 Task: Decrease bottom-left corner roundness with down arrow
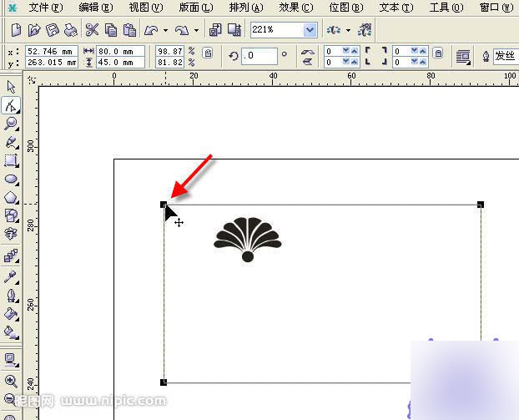(346, 62)
